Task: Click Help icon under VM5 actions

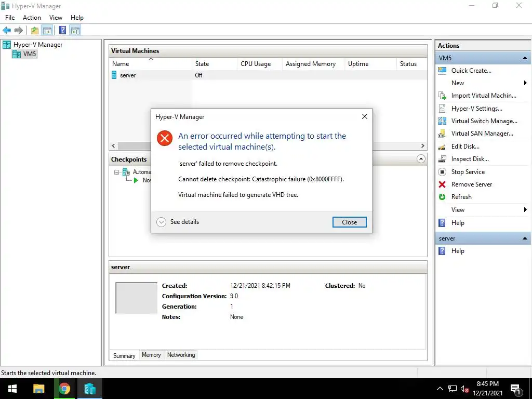Action: point(442,223)
